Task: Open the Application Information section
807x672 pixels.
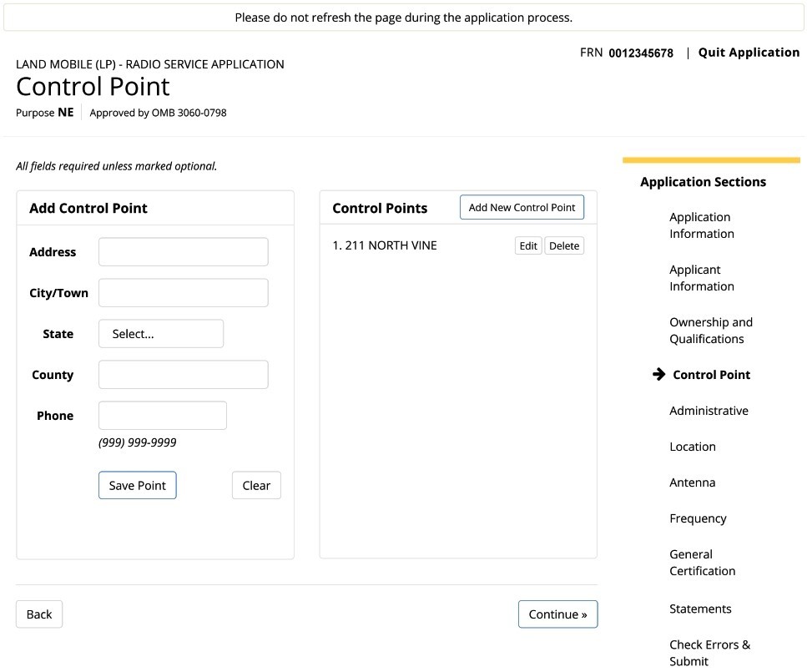Action: click(702, 225)
